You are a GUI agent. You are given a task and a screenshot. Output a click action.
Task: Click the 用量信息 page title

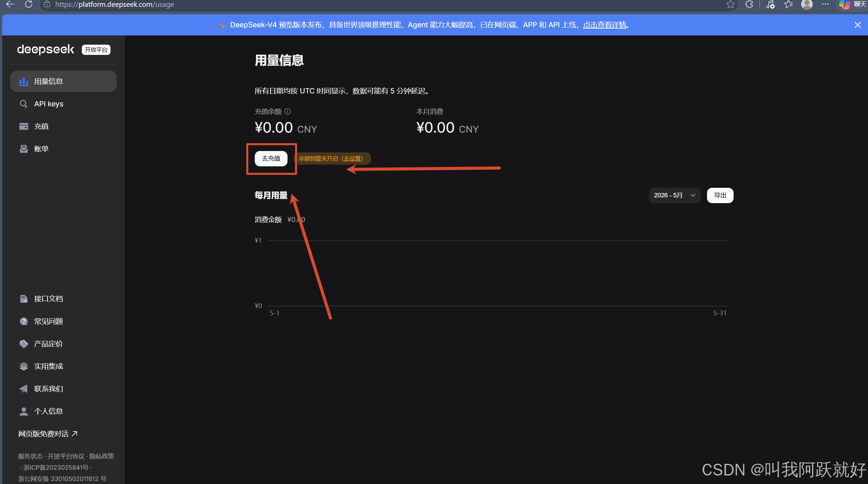279,60
